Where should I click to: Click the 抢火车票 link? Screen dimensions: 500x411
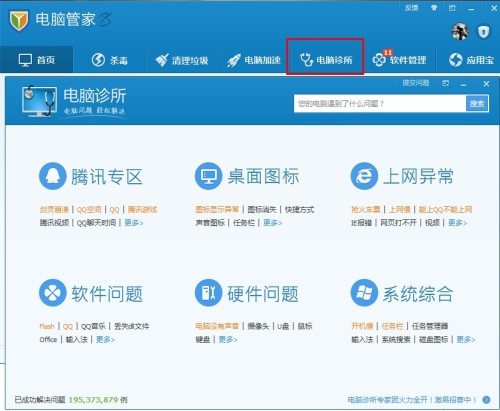point(366,210)
